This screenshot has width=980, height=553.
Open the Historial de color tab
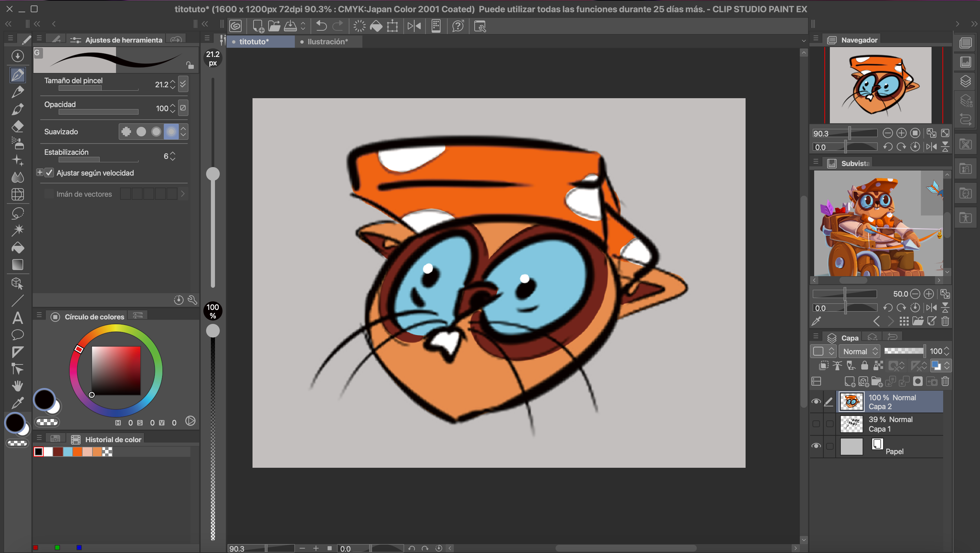(106, 439)
